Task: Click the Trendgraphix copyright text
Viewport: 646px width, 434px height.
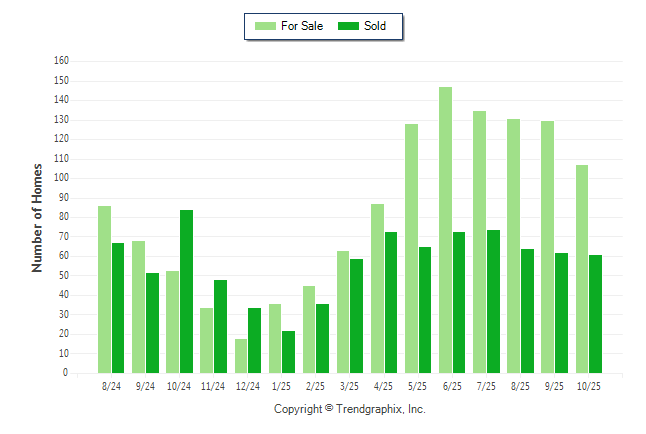Action: click(x=350, y=409)
